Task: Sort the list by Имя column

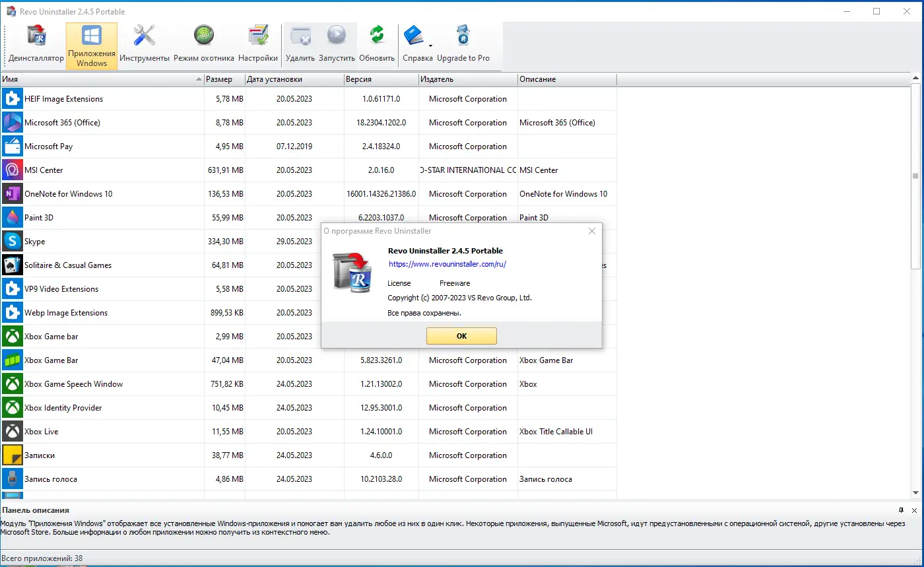Action: click(102, 79)
